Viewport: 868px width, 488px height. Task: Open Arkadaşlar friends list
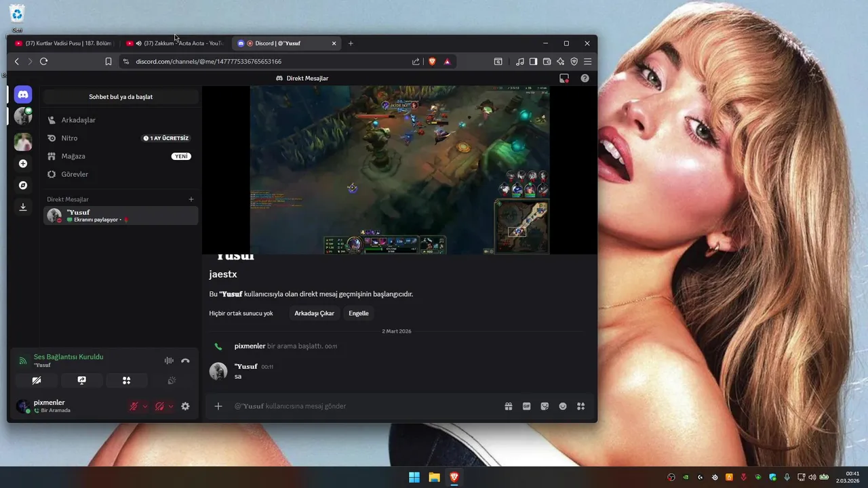[121, 120]
